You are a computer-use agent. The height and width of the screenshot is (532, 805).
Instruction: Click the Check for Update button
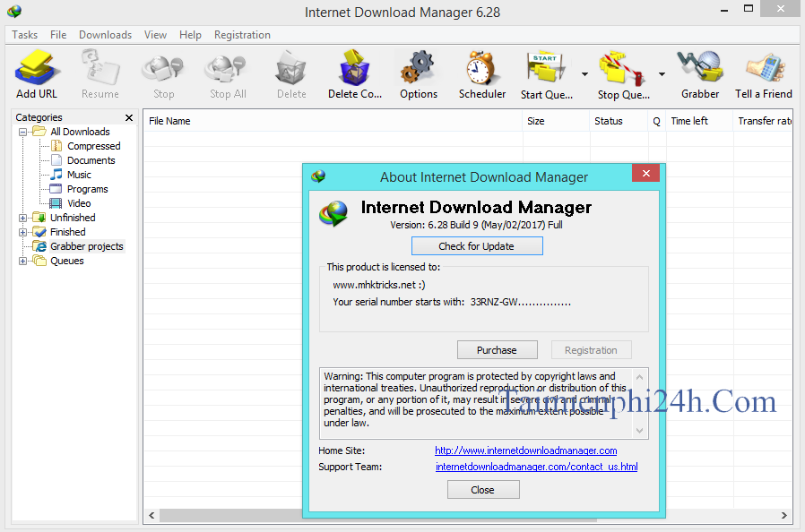[477, 246]
